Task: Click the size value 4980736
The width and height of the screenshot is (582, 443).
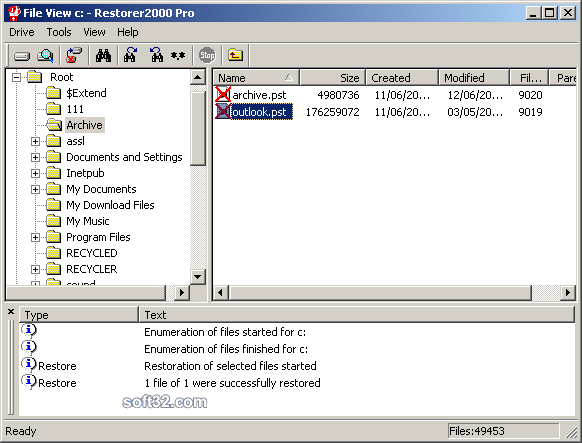Action: point(338,95)
